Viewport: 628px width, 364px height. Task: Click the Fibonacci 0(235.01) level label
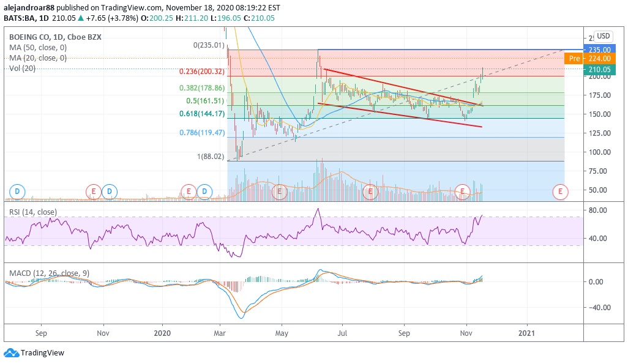pos(209,45)
